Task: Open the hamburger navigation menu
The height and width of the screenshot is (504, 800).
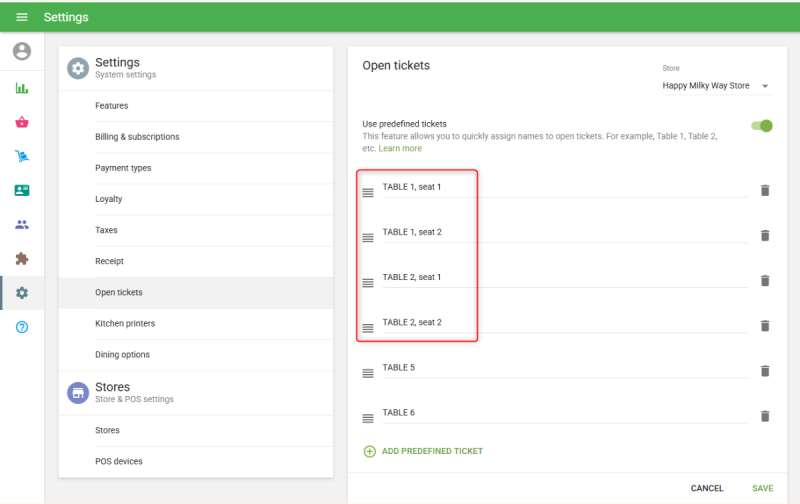Action: pos(22,17)
